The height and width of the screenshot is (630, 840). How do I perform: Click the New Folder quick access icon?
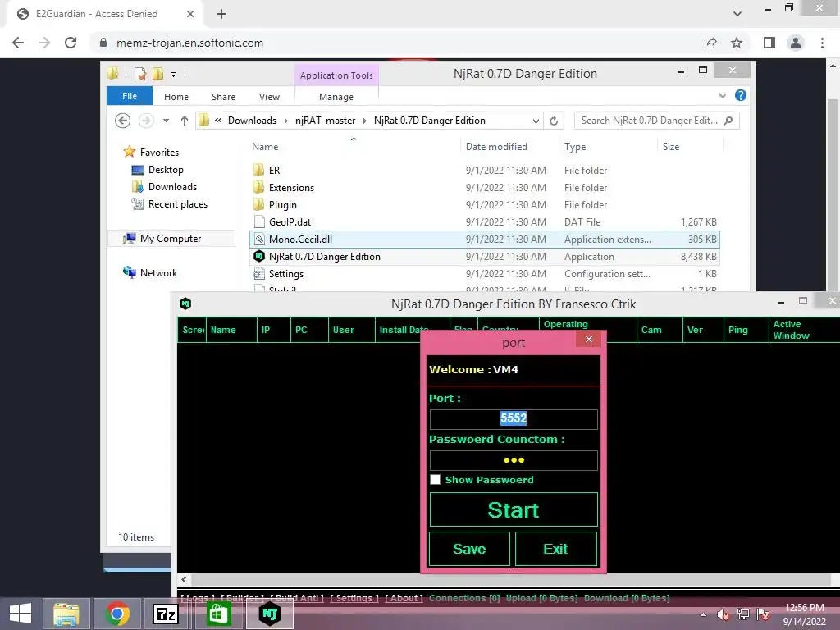[158, 73]
